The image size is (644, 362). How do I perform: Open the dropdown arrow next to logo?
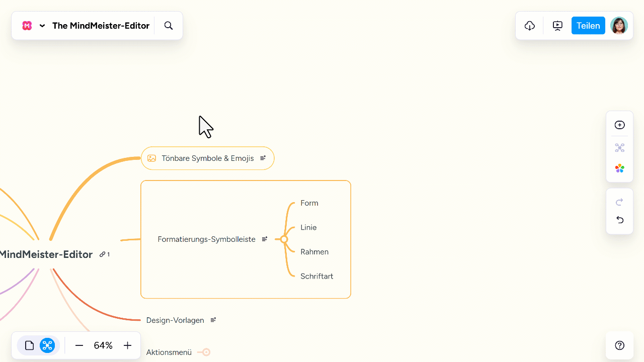[42, 26]
